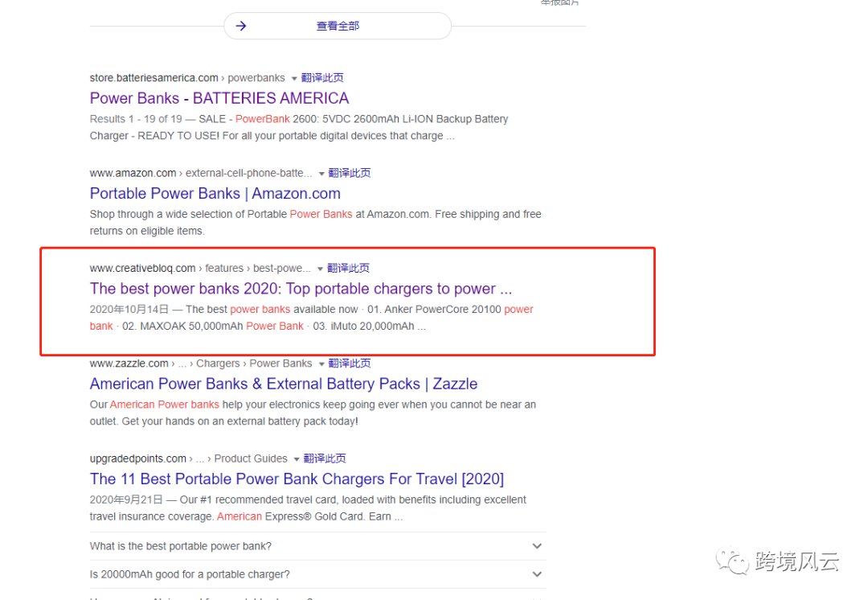
Task: Click snippet "Shop through a wide selection of Portable"
Action: [x=188, y=215]
